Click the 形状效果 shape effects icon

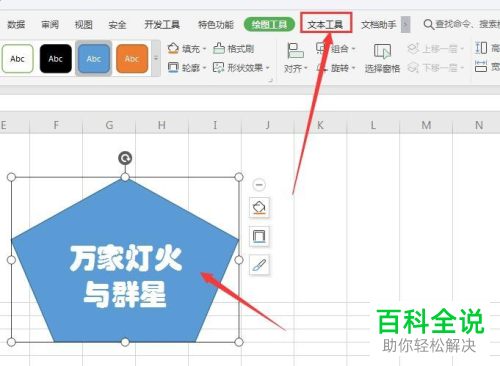click(219, 68)
